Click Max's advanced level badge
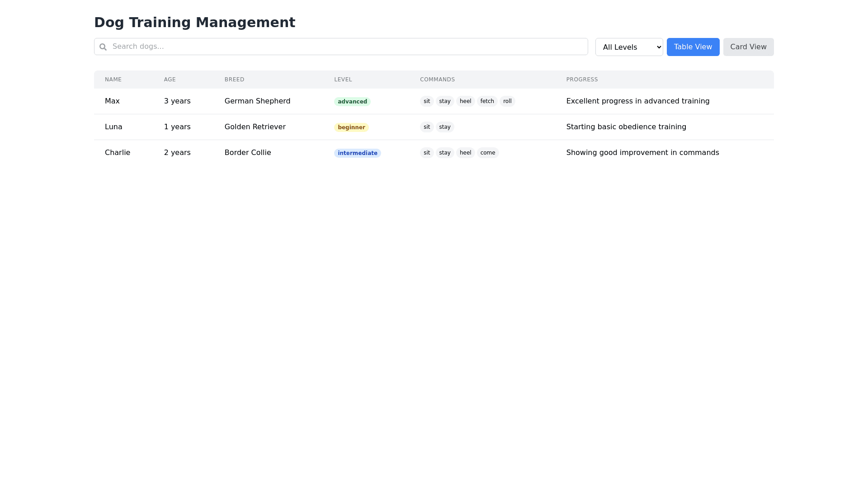Image resolution: width=868 pixels, height=488 pixels. click(352, 102)
